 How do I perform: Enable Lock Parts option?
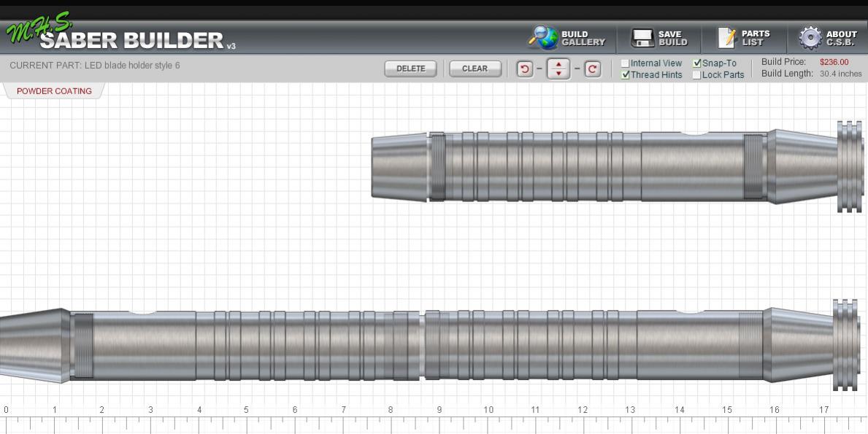(696, 75)
